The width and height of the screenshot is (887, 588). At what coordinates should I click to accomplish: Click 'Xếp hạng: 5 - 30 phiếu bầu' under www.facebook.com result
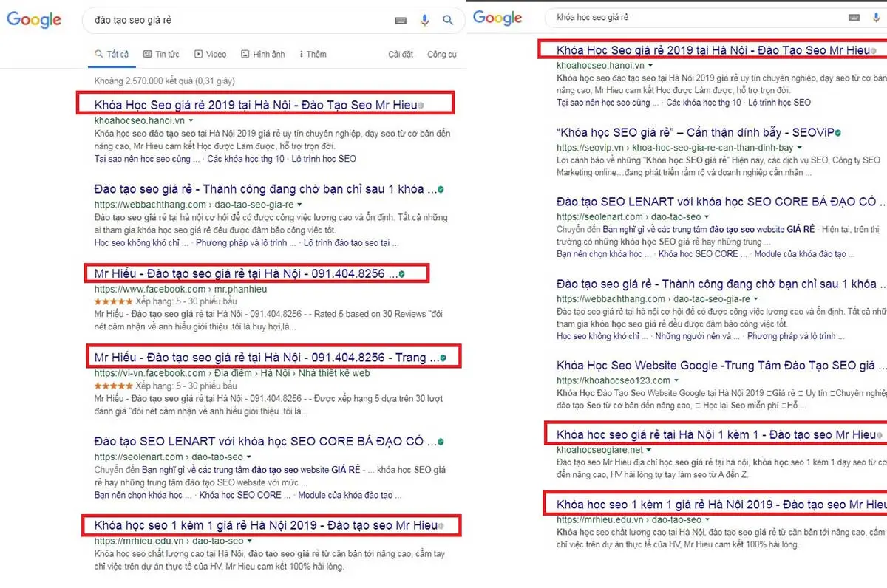pos(186,301)
